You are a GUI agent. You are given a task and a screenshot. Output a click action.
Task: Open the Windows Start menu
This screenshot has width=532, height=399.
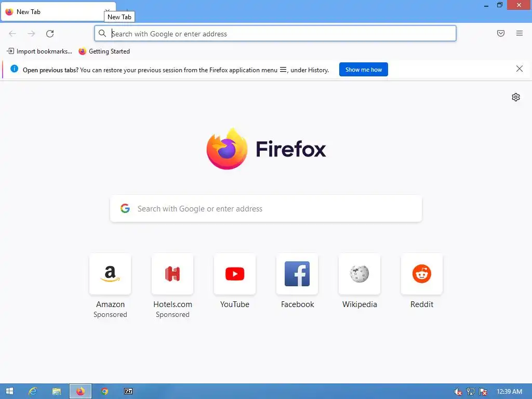9,391
